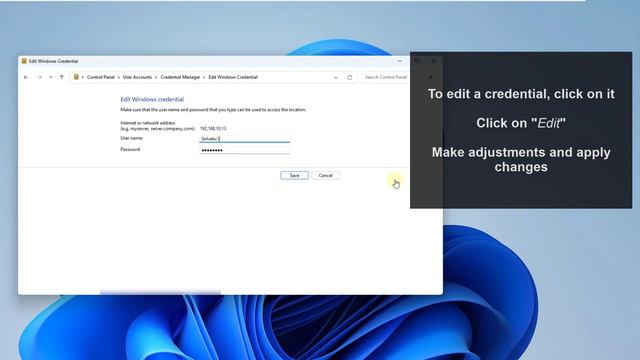This screenshot has height=360, width=640.
Task: Click the 'User name:' label
Action: pyautogui.click(x=131, y=138)
